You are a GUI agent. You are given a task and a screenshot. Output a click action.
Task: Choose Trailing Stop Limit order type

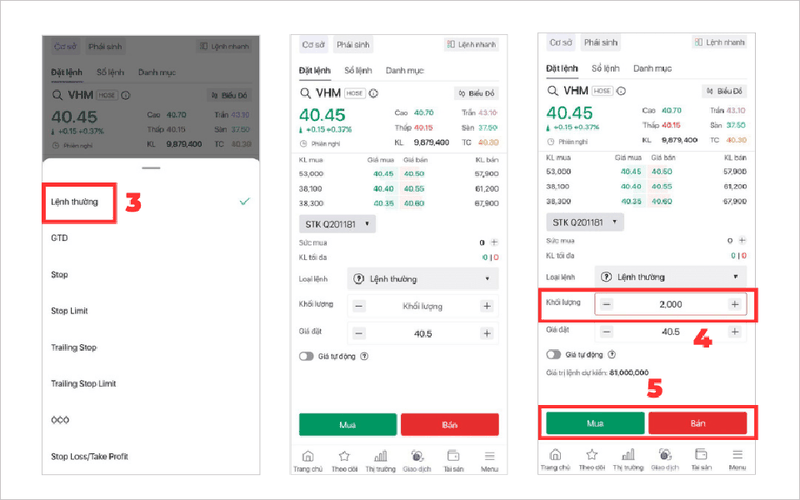[84, 384]
